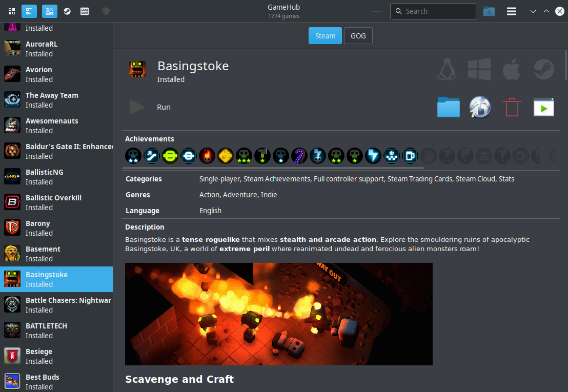Click the blue lightning bolt achievement
Image resolution: width=568 pixels, height=392 pixels.
373,156
